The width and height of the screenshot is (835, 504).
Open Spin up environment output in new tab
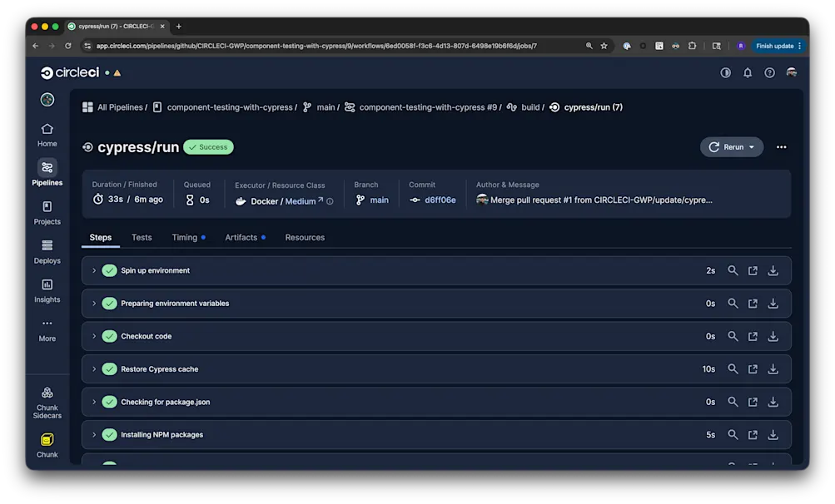753,270
